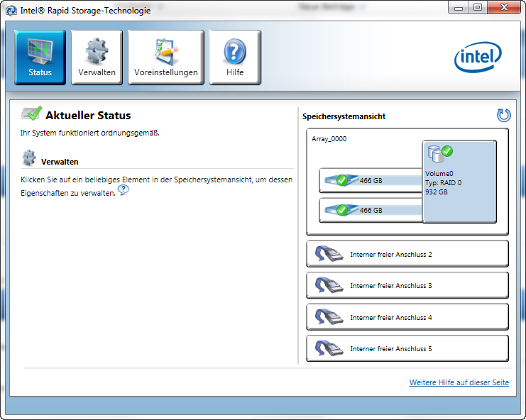The image size is (526, 420).
Task: Click the Intel logo
Action: click(478, 57)
